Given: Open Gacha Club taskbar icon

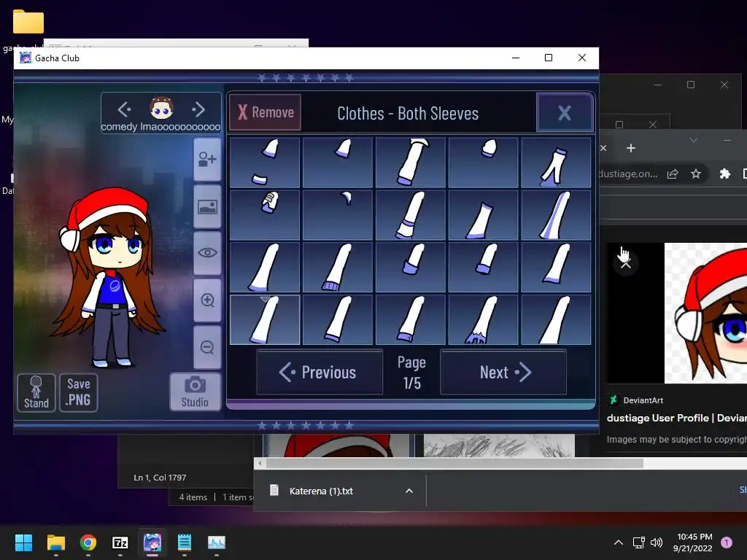Looking at the screenshot, I should (x=152, y=542).
